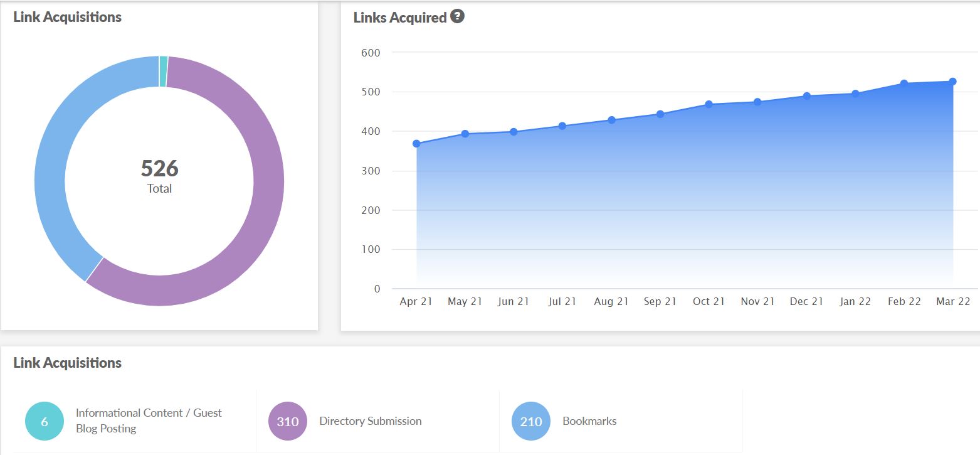Click the 0 y-axis label
980x455 pixels.
coord(377,289)
